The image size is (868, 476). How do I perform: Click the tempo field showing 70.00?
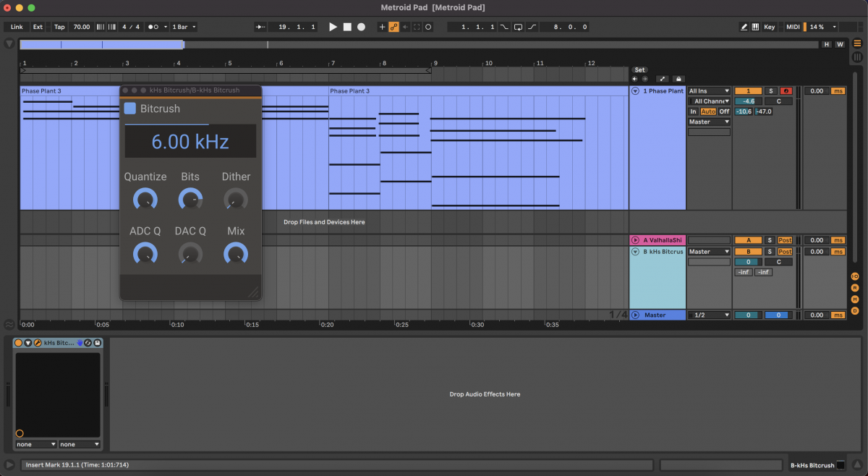pyautogui.click(x=82, y=27)
